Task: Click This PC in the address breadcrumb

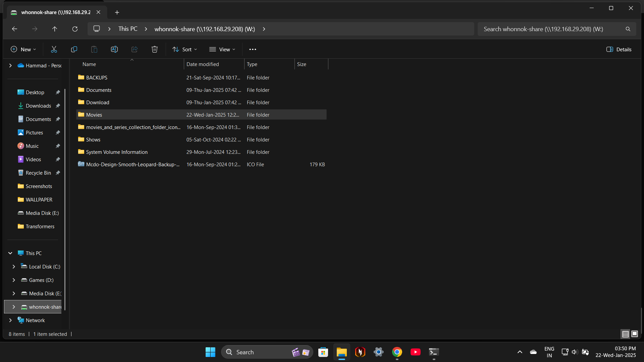Action: (128, 29)
